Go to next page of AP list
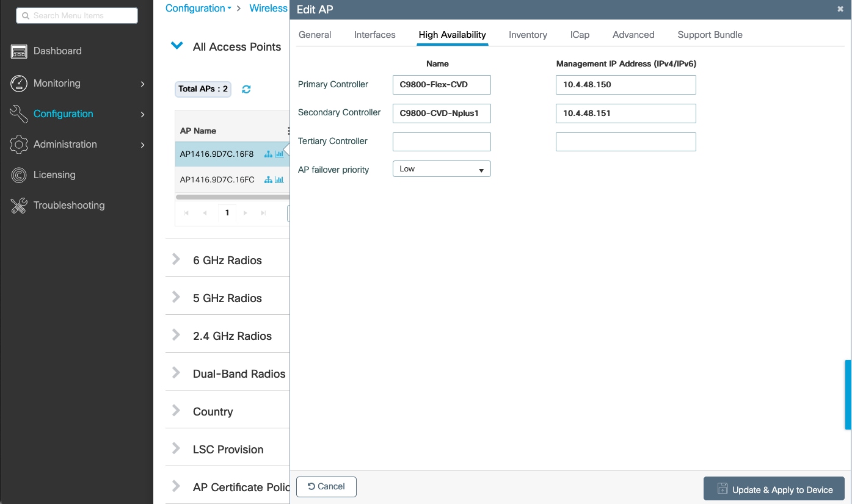This screenshot has height=504, width=852. pos(246,213)
